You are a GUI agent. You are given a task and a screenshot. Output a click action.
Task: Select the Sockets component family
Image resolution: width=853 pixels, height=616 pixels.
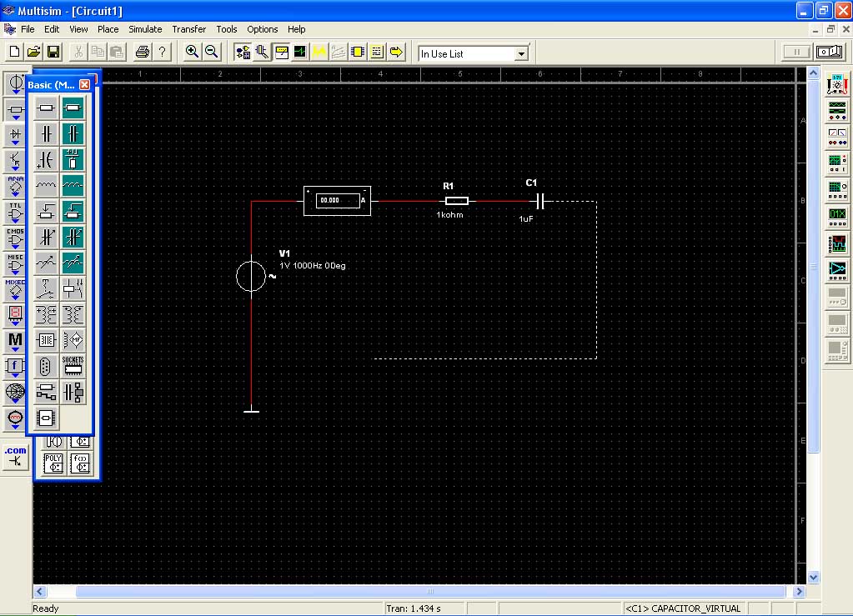pos(73,366)
